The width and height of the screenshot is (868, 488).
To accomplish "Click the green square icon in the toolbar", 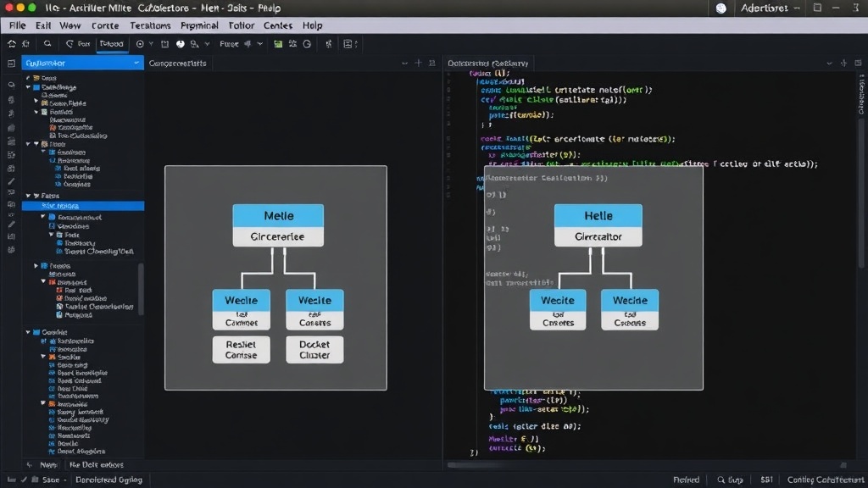I will 278,44.
